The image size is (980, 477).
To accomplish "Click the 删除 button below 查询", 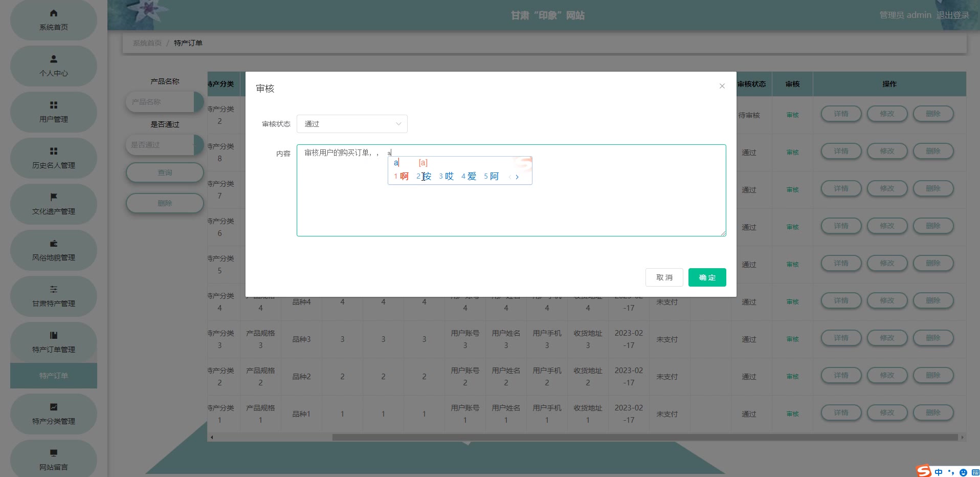I will (x=165, y=203).
